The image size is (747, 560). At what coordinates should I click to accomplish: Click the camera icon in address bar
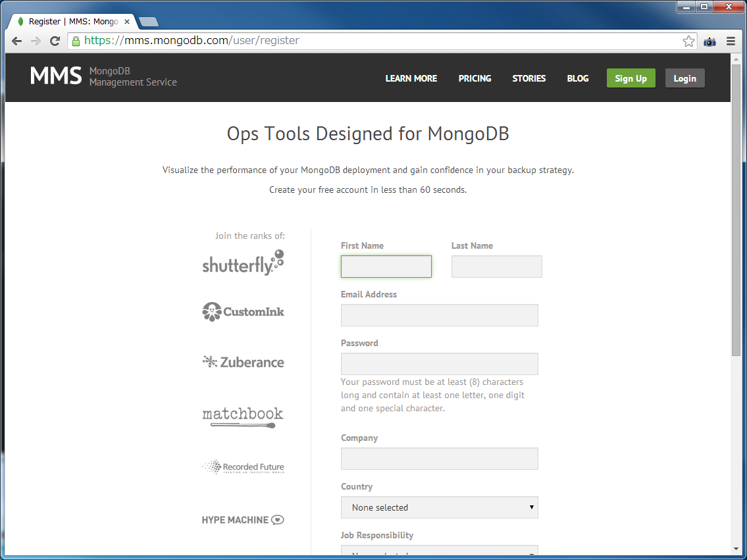[x=709, y=41]
